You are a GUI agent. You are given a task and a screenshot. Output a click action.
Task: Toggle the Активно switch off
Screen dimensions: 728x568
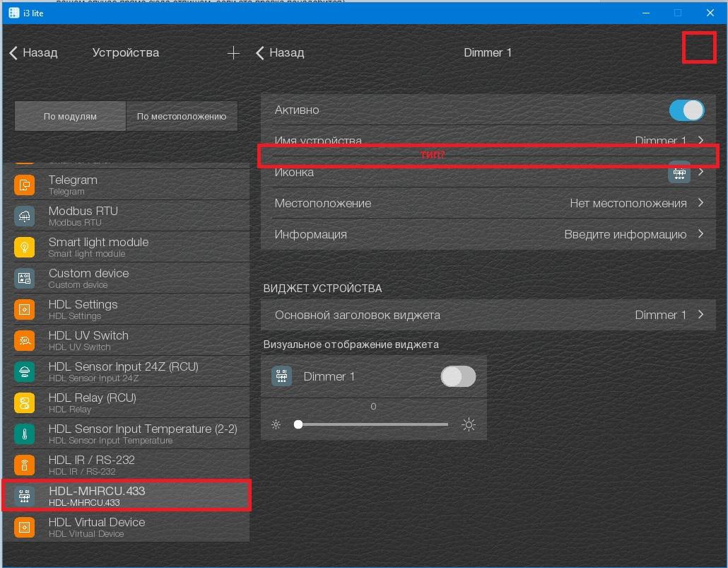[687, 110]
